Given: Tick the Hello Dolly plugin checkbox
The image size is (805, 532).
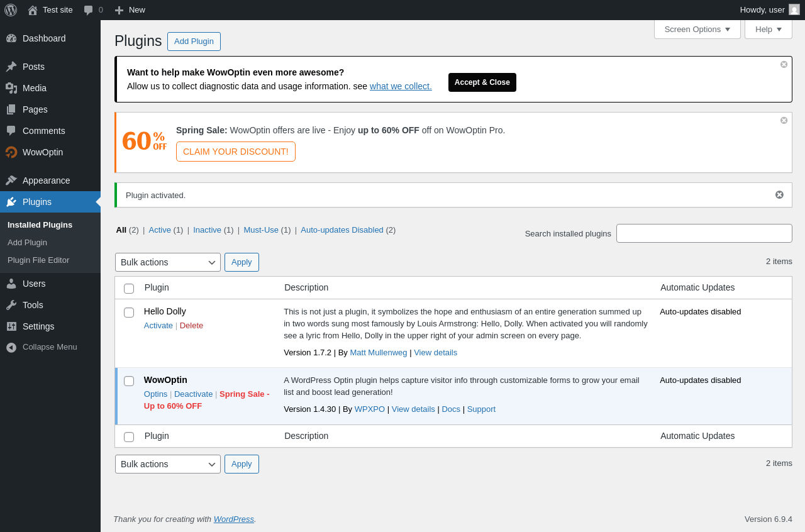Looking at the screenshot, I should (129, 313).
